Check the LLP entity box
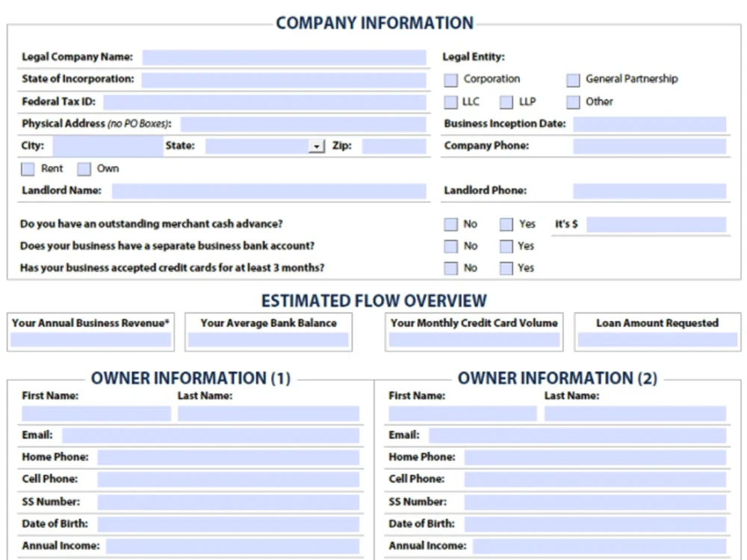 point(506,102)
